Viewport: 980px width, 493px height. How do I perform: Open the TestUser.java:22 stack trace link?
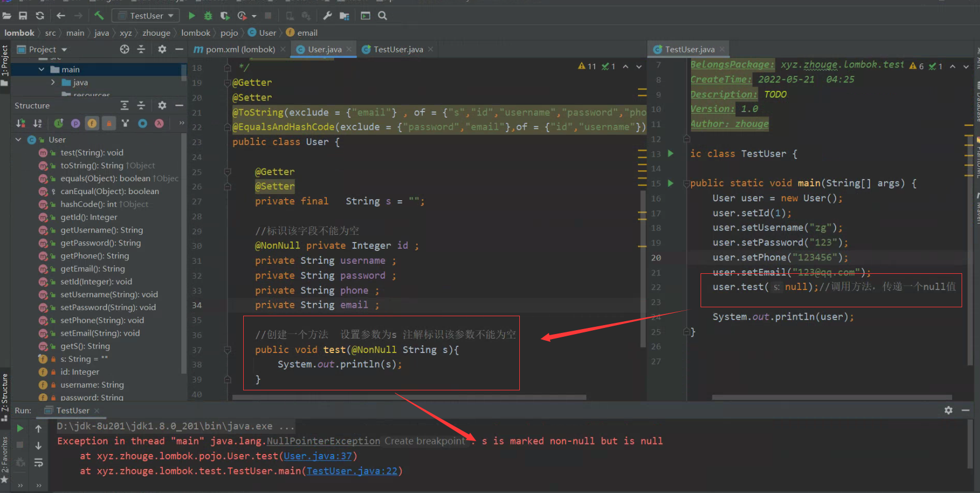click(352, 471)
